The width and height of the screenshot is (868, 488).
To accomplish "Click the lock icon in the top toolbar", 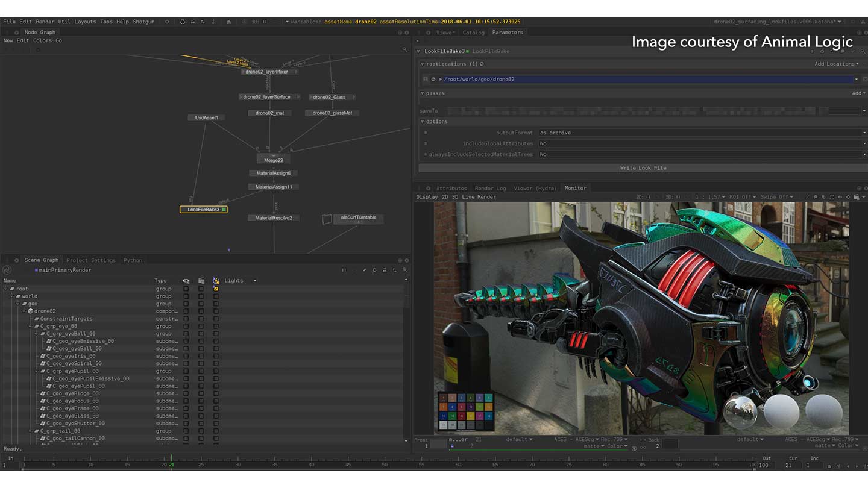I will (192, 22).
